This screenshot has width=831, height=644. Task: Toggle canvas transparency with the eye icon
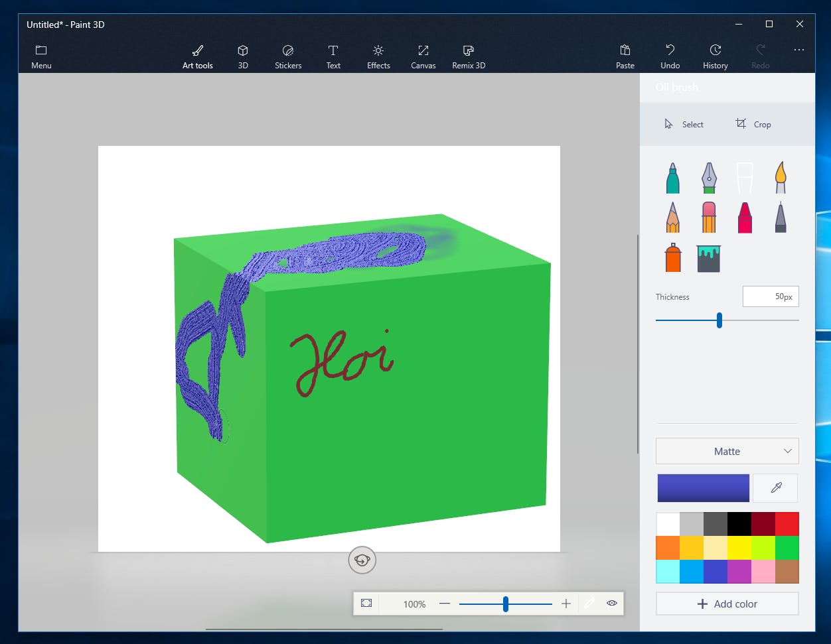point(611,604)
